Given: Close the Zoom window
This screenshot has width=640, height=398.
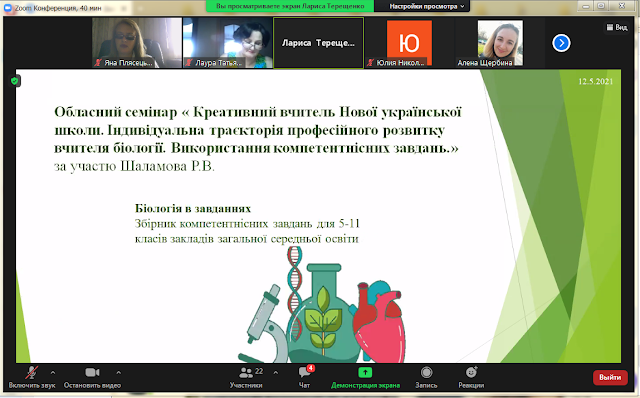Looking at the screenshot, I should click(622, 6).
